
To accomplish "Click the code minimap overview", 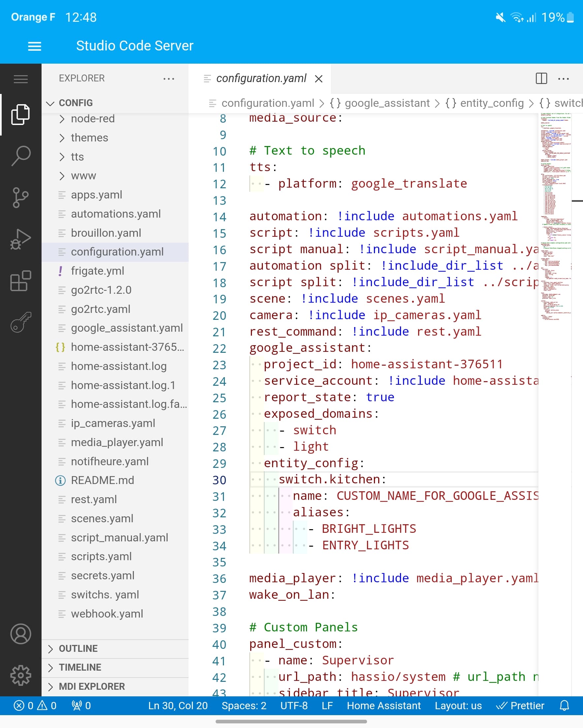I will (555, 216).
